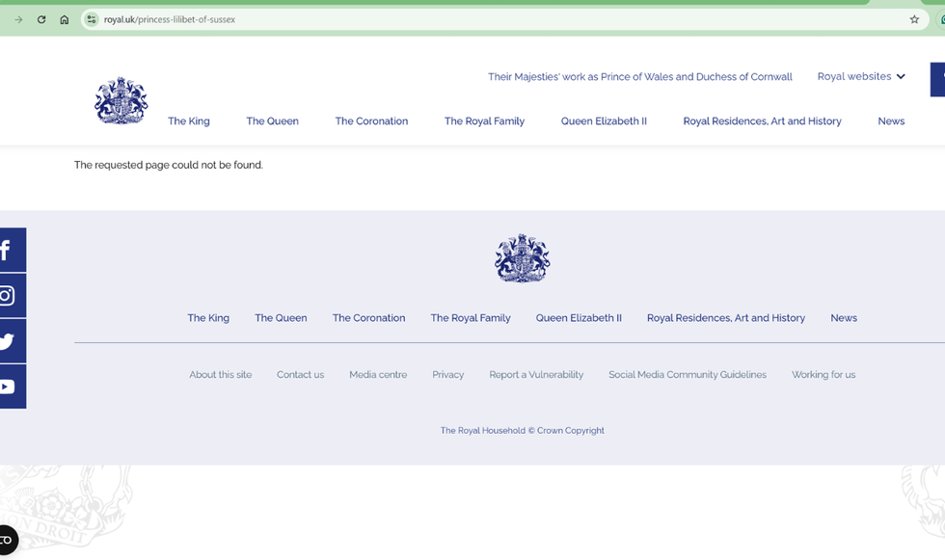The image size is (945, 560).
Task: Open the YouTube sidebar icon
Action: (12, 386)
